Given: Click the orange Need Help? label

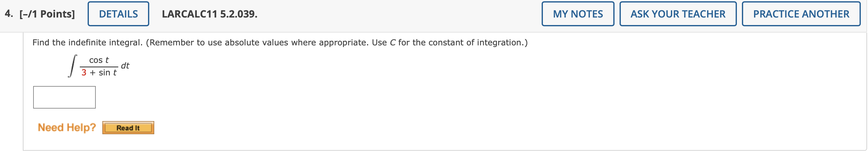Looking at the screenshot, I should (67, 127).
